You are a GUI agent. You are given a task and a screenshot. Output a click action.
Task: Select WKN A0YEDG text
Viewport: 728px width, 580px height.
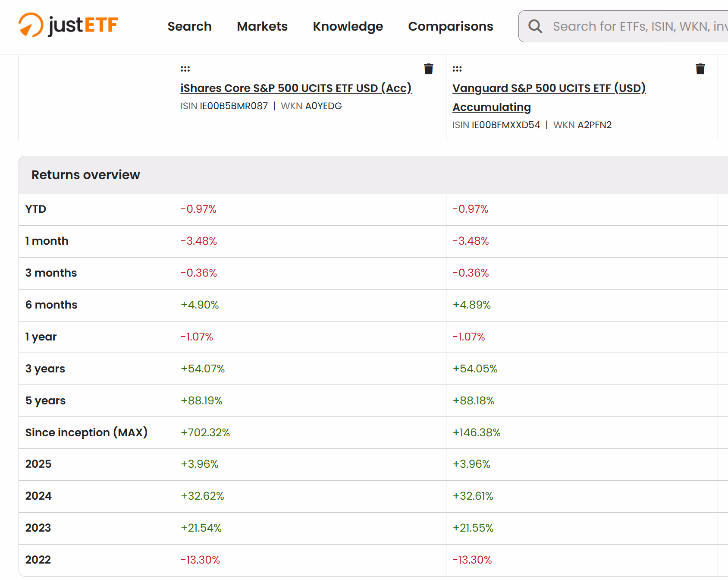(311, 106)
